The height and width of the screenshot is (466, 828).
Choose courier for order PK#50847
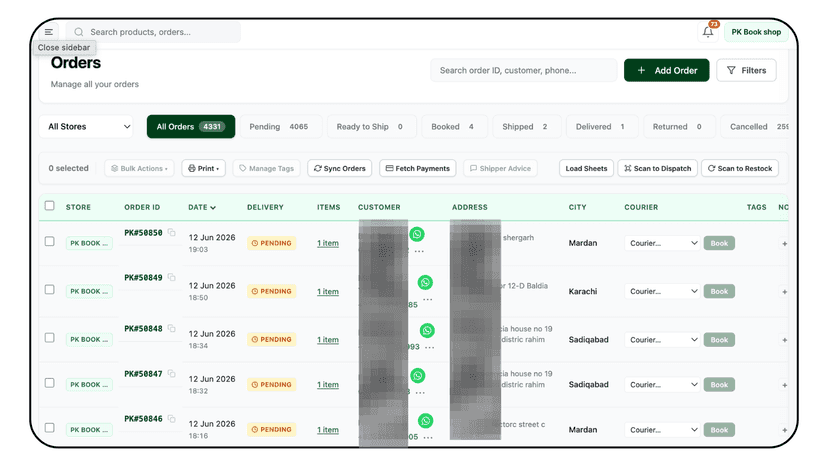(x=662, y=385)
